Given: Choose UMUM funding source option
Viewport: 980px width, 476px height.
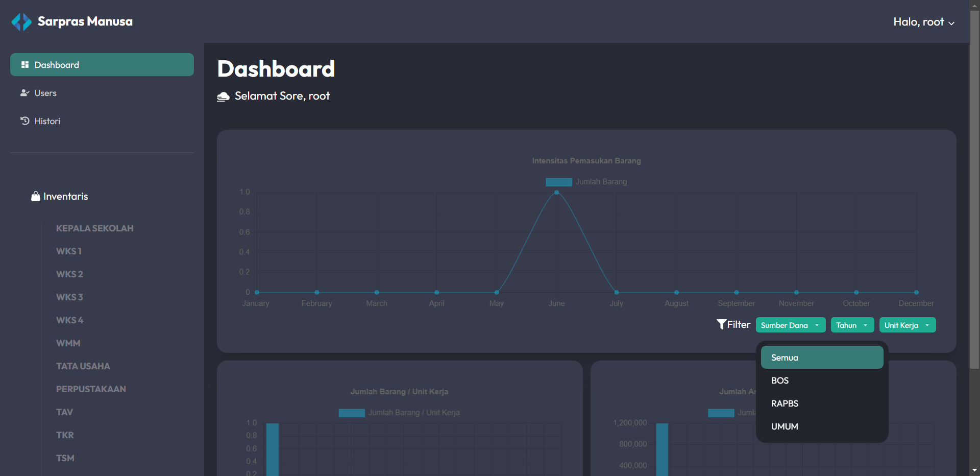Looking at the screenshot, I should click(x=822, y=426).
